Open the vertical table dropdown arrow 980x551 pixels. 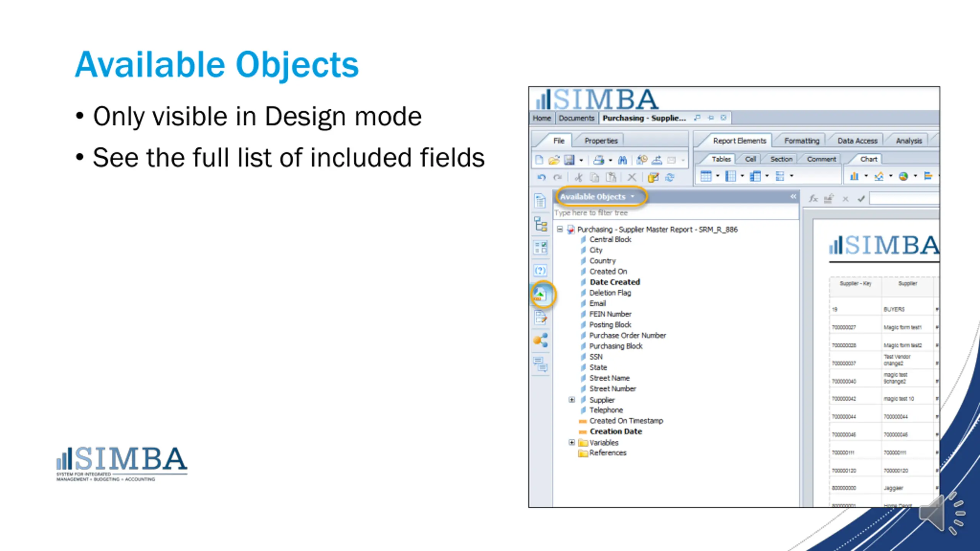click(718, 176)
